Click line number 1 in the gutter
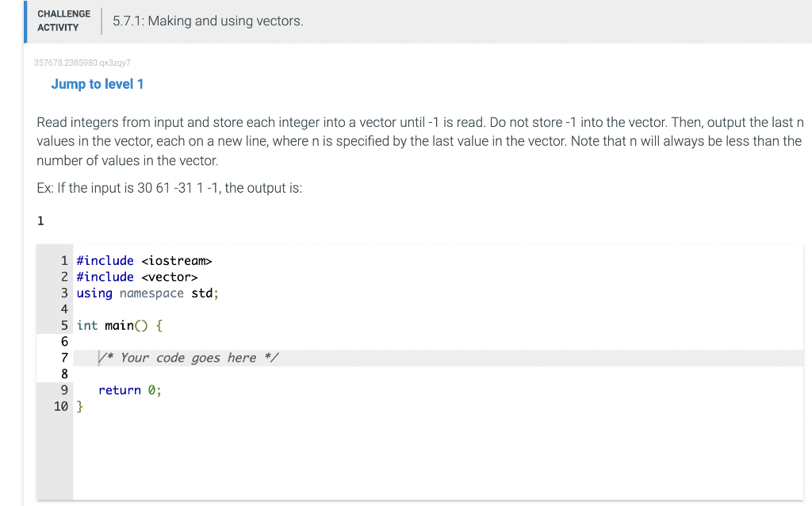 click(x=63, y=260)
